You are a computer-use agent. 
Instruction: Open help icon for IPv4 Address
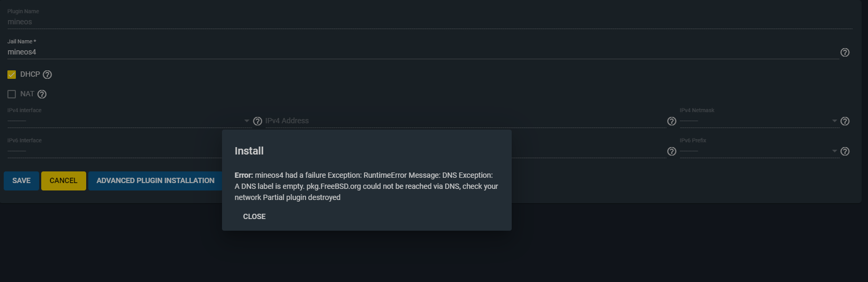pos(671,121)
